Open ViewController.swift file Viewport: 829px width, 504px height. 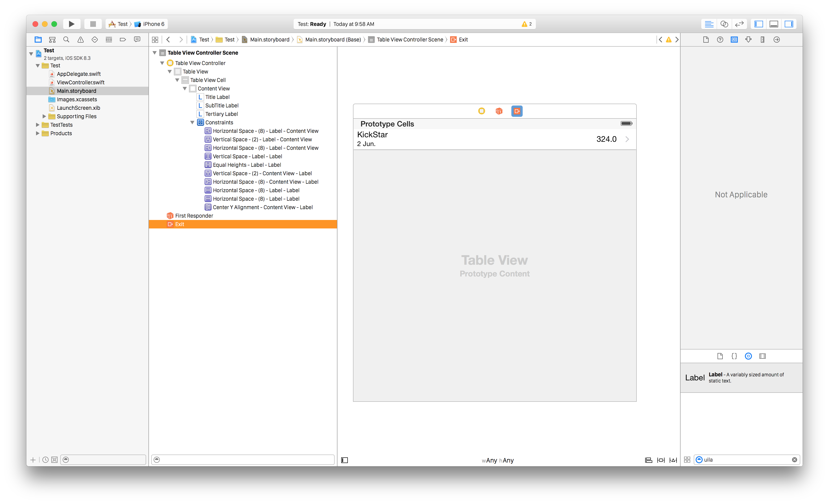tap(80, 82)
